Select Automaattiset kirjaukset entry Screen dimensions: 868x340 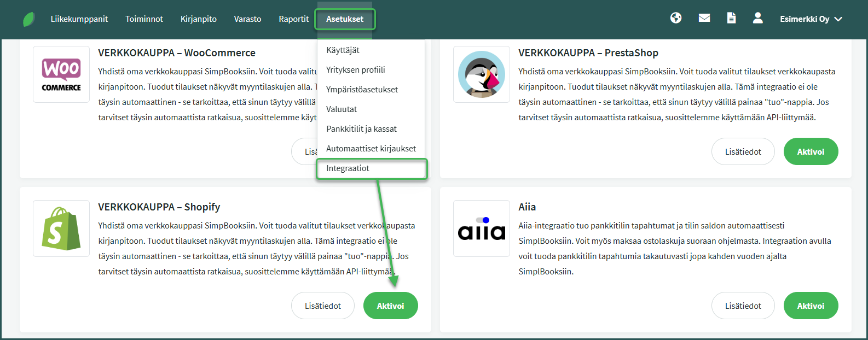[x=371, y=149]
